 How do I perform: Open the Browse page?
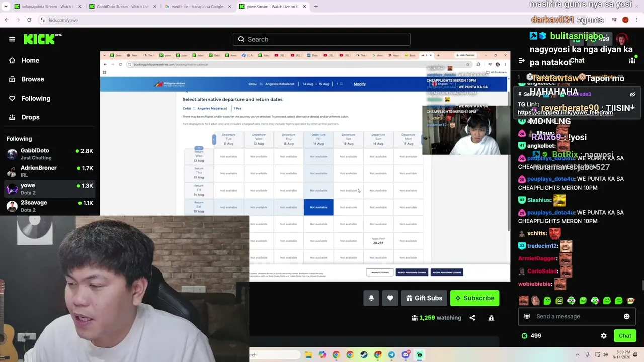click(x=33, y=79)
